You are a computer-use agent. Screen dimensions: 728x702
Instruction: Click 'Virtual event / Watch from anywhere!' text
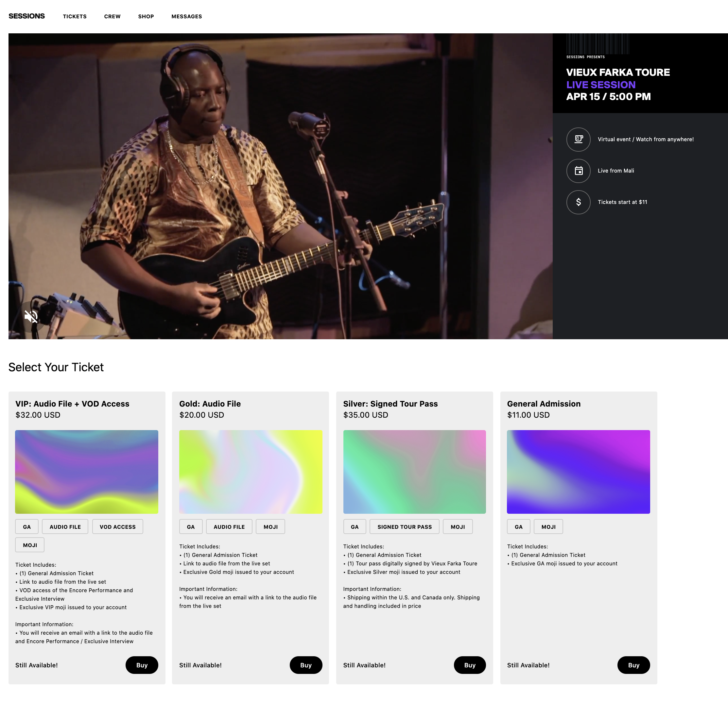646,139
